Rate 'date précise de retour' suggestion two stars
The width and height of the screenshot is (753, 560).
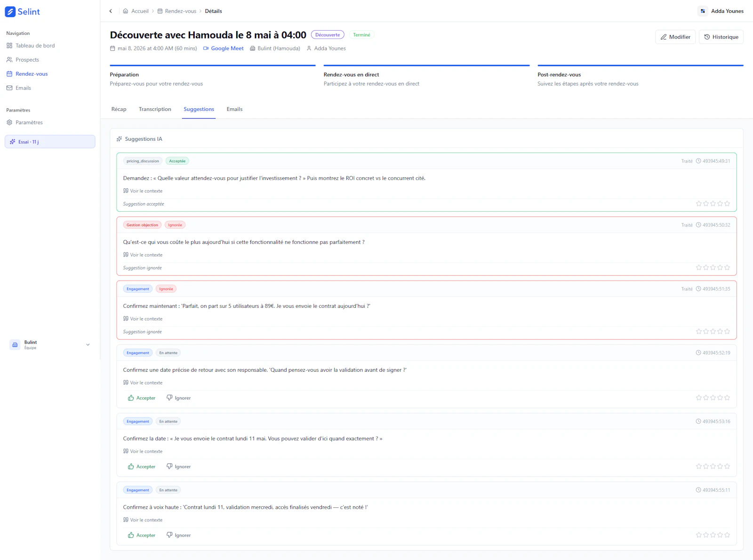pos(706,398)
